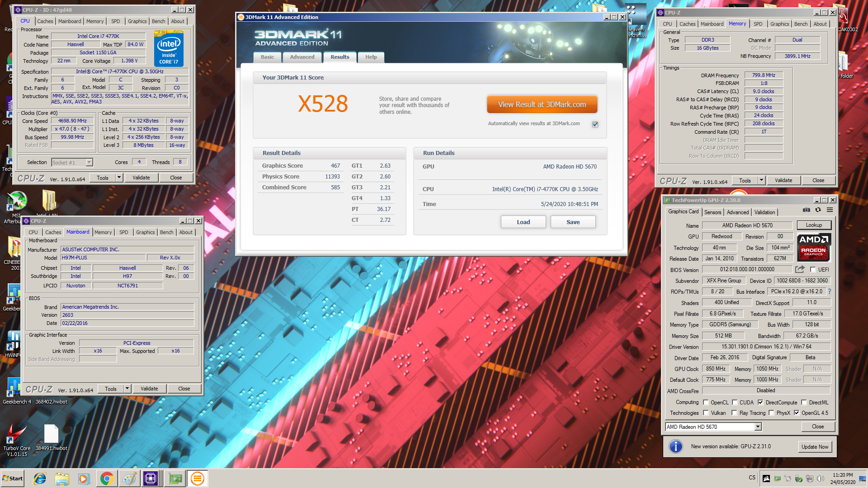868x488 pixels.
Task: Click the BIOS export share icon in GPU-Z
Action: tap(800, 269)
